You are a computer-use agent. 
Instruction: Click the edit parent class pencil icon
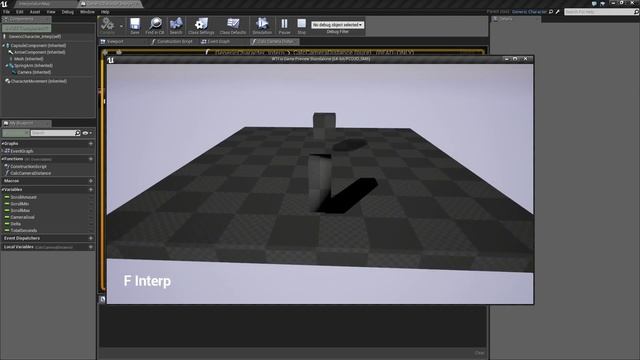[x=558, y=12]
